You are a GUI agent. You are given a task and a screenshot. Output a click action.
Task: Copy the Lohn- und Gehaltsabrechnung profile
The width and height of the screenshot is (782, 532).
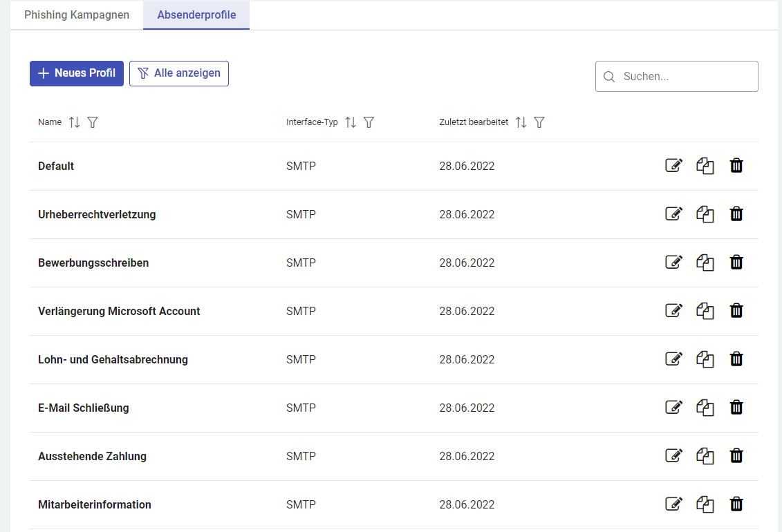(705, 359)
